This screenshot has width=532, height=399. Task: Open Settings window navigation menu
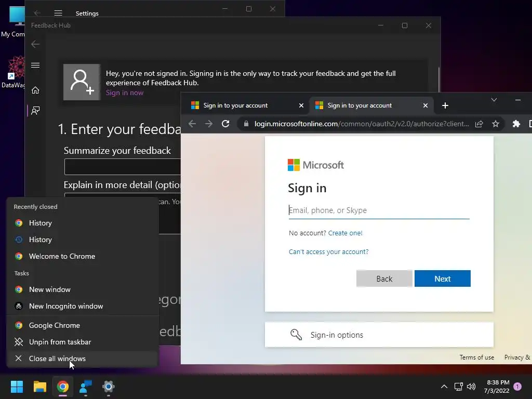click(58, 13)
